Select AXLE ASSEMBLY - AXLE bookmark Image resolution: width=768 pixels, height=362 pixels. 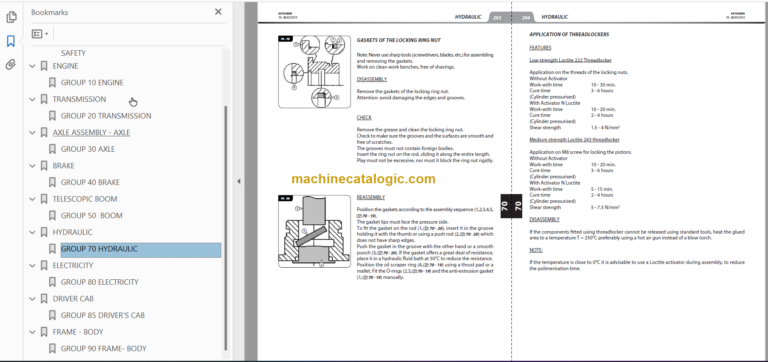tap(91, 133)
